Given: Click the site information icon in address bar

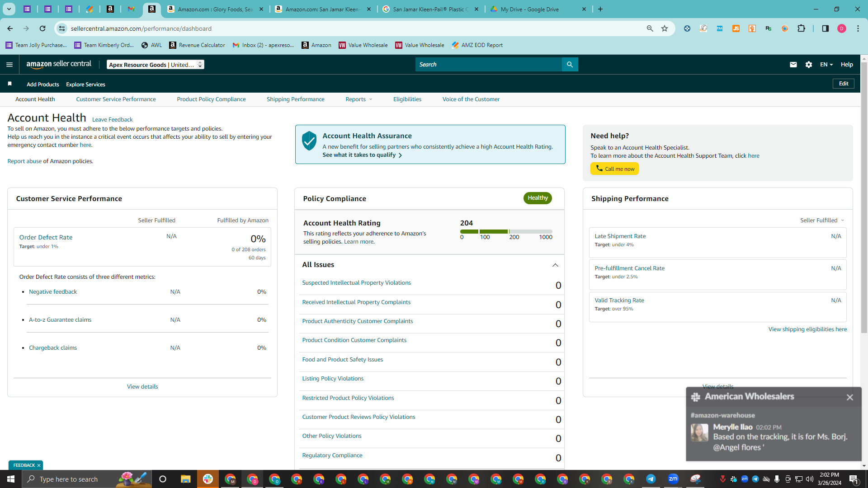Looking at the screenshot, I should [x=62, y=28].
